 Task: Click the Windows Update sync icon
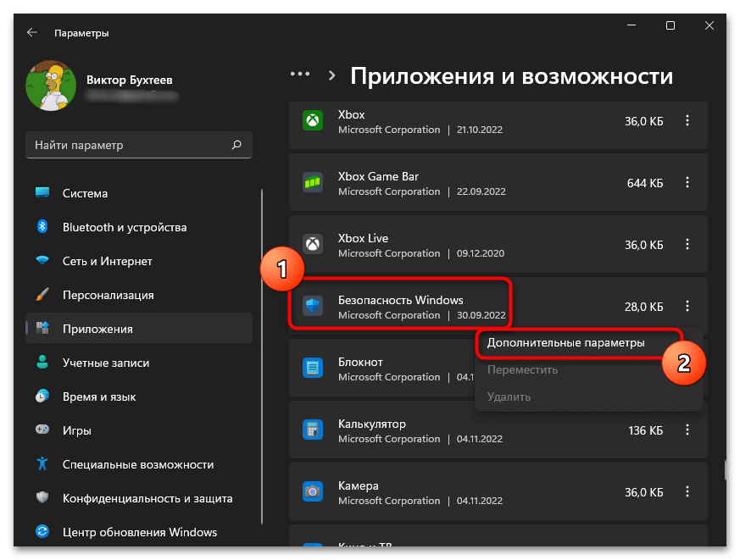42,532
